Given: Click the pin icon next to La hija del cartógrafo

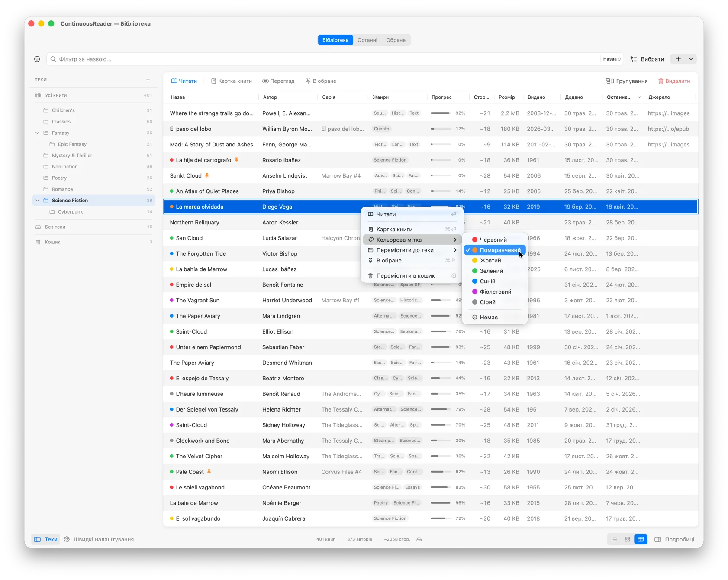Looking at the screenshot, I should (236, 160).
